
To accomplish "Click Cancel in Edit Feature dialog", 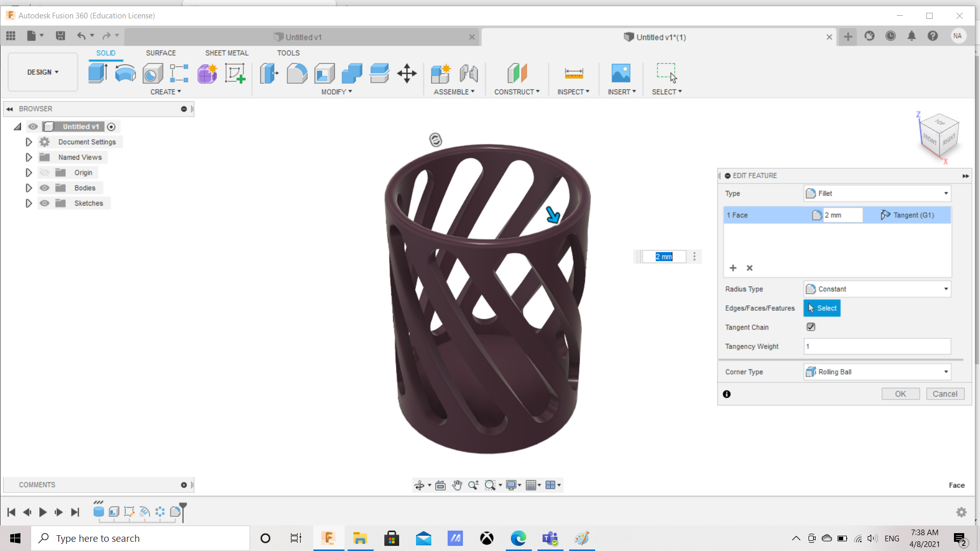I will (x=945, y=394).
